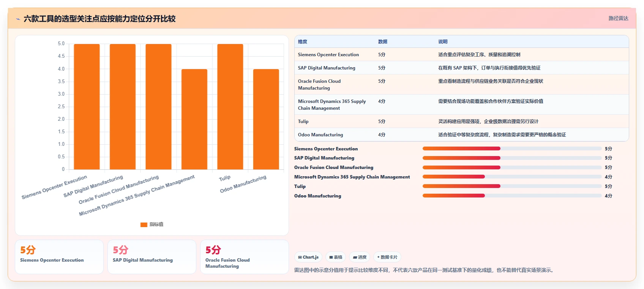Image resolution: width=644 pixels, height=289 pixels.
Task: Click the Odoo Manufacturing label beside its progress bar
Action: [318, 196]
